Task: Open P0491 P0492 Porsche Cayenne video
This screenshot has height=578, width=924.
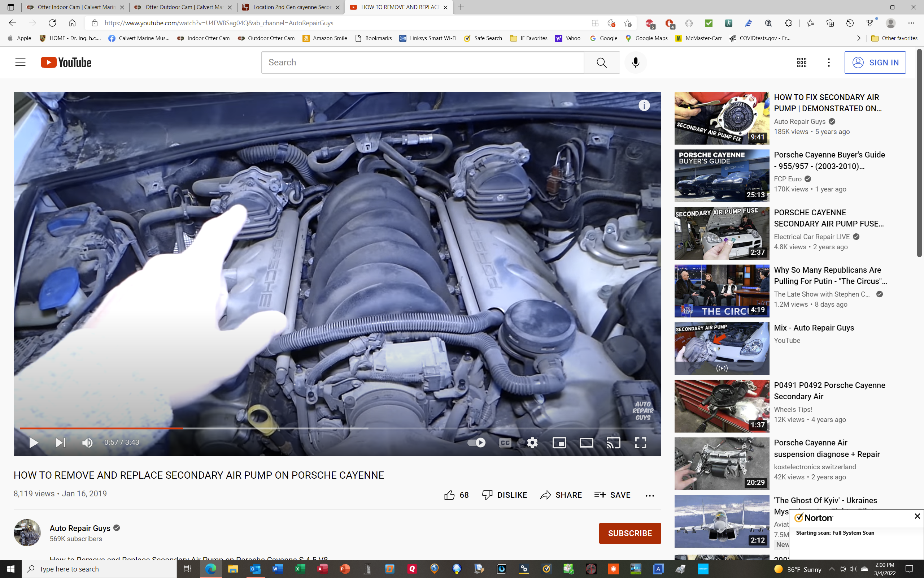Action: click(x=829, y=391)
